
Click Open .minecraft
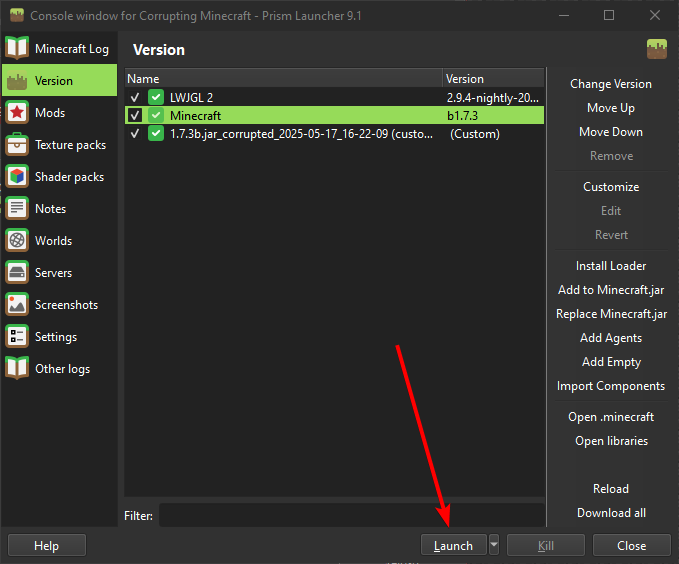pyautogui.click(x=611, y=417)
